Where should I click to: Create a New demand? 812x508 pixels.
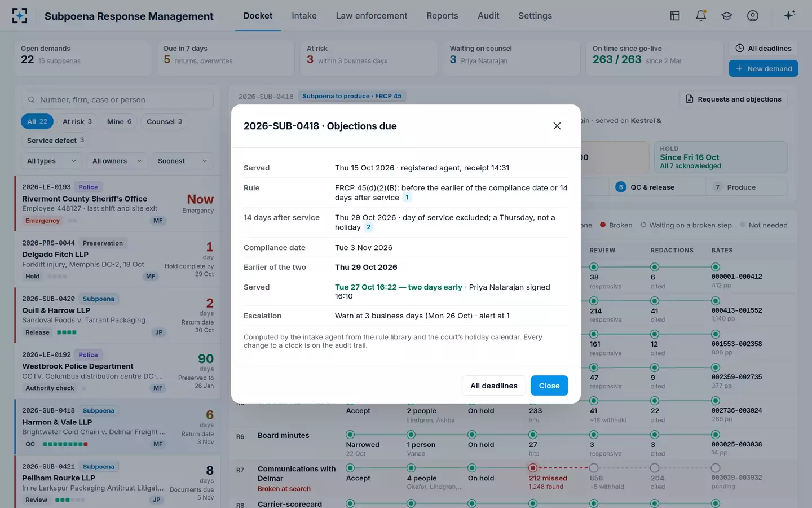click(764, 68)
